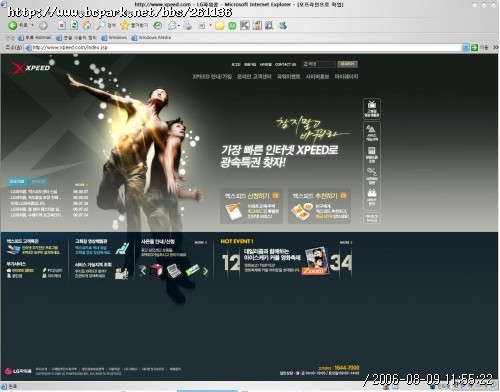Click the SEARCH button on the site
The width and height of the screenshot is (500, 392).
[347, 64]
